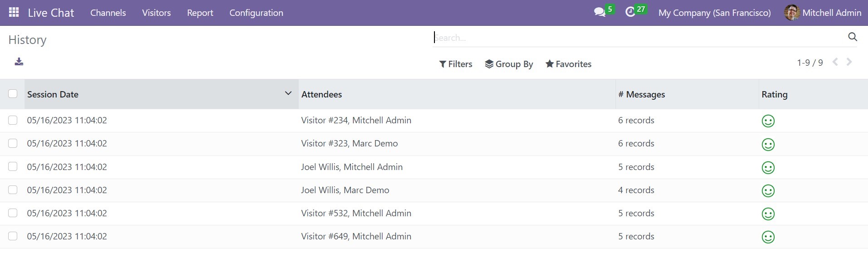
Task: Open the Favorites dropdown
Action: click(x=568, y=64)
